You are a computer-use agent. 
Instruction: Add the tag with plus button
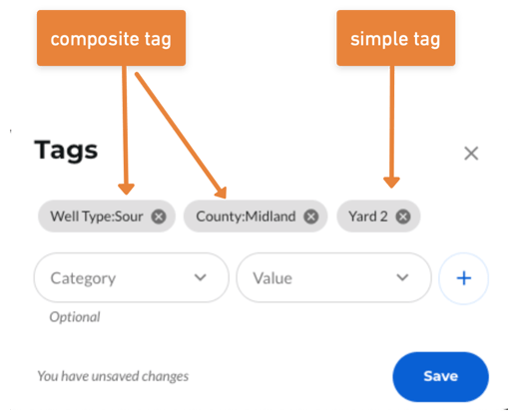pos(464,278)
